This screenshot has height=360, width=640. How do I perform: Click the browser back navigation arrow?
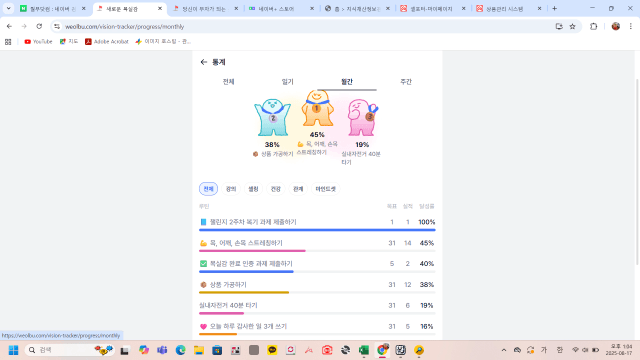click(9, 27)
